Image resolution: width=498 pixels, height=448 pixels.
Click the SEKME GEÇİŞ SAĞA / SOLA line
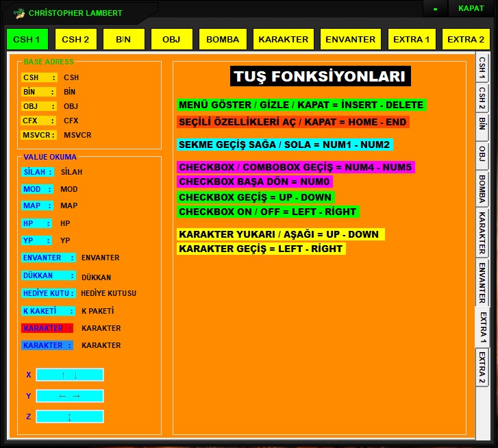click(x=285, y=145)
